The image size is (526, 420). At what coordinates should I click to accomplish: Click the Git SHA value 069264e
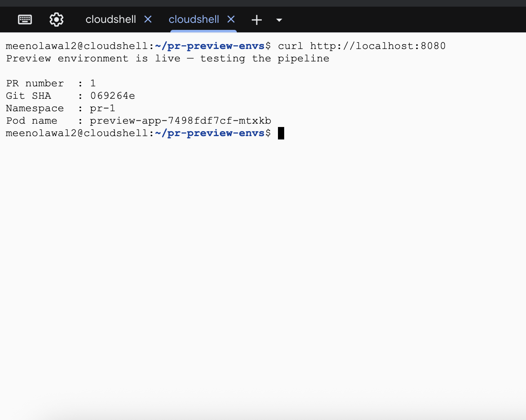click(x=113, y=96)
